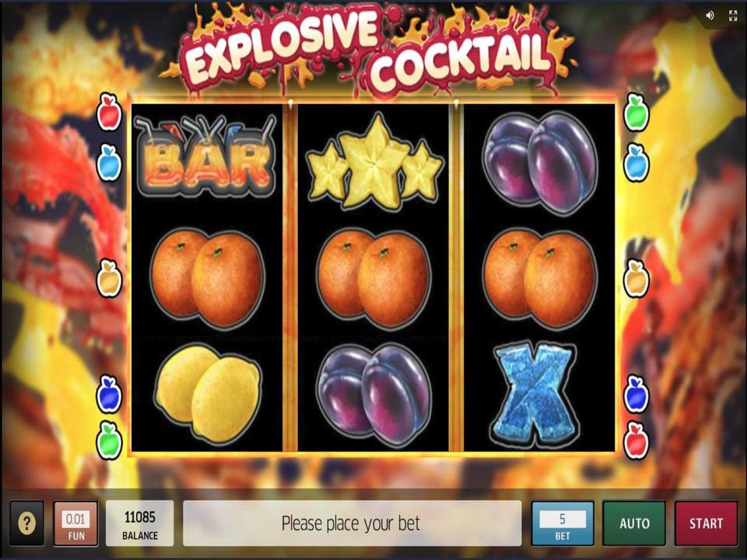This screenshot has width=747, height=560.
Task: Click the 'Please place your bet' message bar
Action: pyautogui.click(x=352, y=523)
